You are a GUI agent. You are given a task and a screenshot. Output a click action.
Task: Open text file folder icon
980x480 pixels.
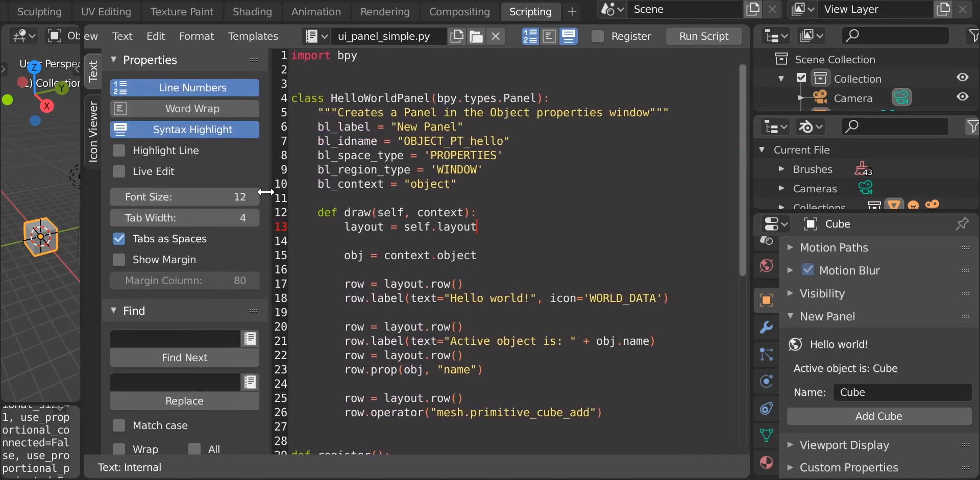pyautogui.click(x=476, y=36)
